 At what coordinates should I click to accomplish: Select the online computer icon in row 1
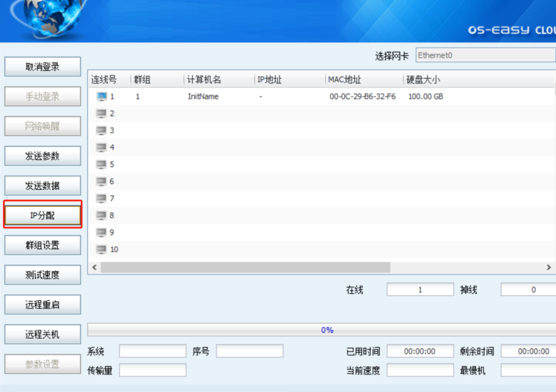102,96
